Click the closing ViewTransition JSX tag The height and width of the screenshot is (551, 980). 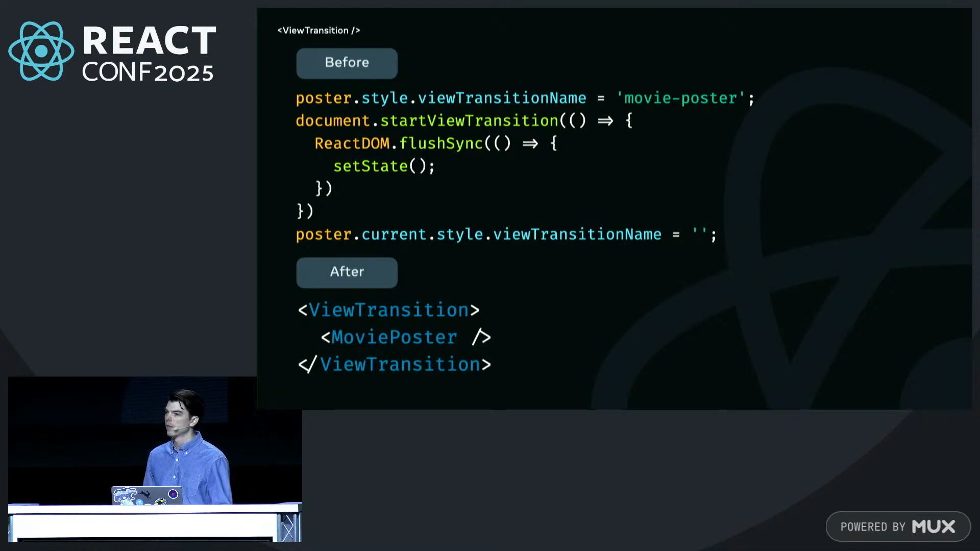tap(394, 365)
